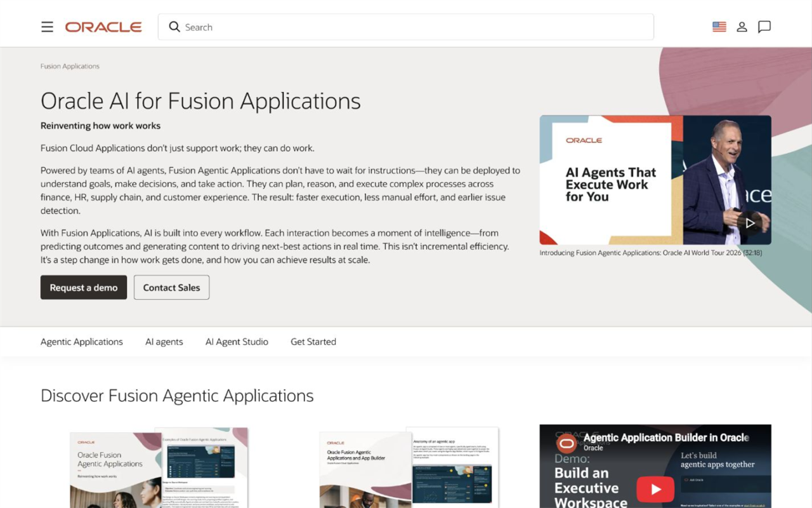Click the Reinventing how work works subheading
This screenshot has width=812, height=508.
100,126
